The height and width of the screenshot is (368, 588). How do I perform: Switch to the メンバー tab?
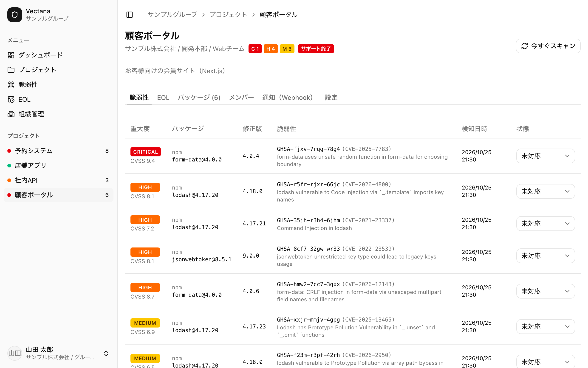(x=242, y=98)
